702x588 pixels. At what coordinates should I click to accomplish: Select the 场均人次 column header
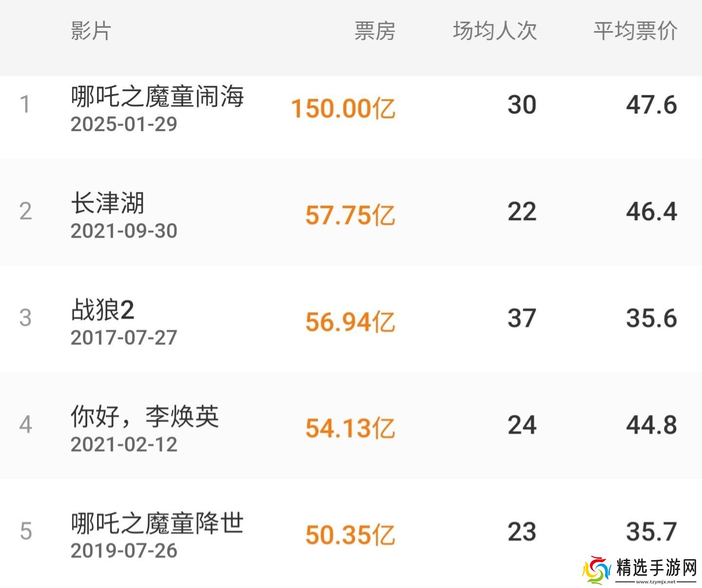(x=495, y=31)
